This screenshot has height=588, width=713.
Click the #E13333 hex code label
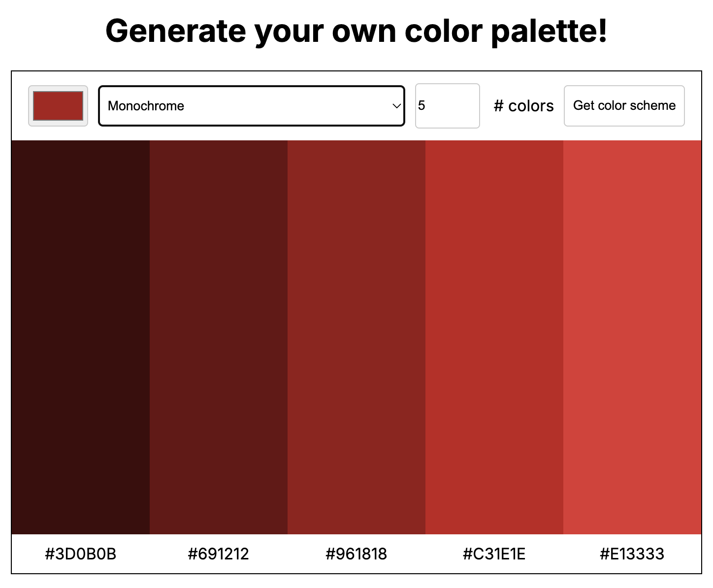[x=631, y=554]
